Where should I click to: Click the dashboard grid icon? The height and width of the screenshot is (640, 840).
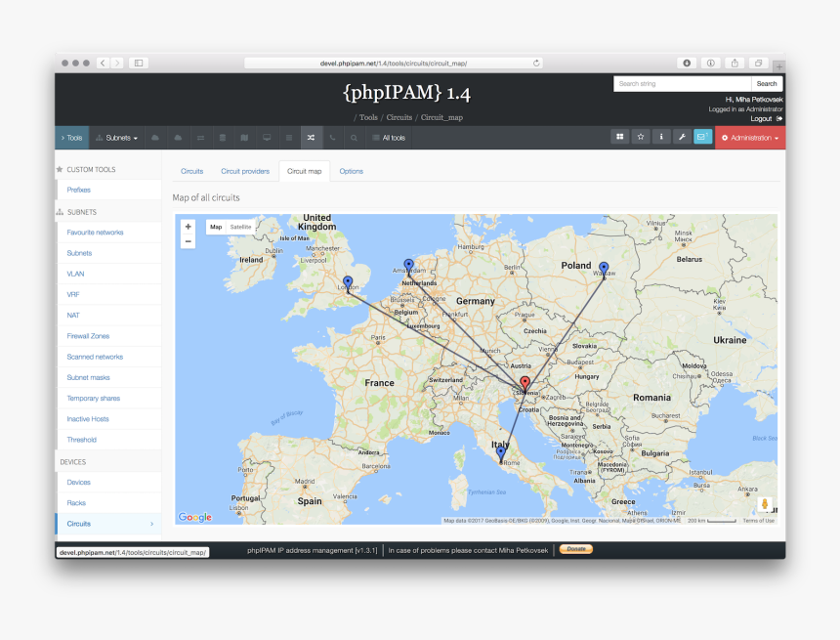click(619, 138)
